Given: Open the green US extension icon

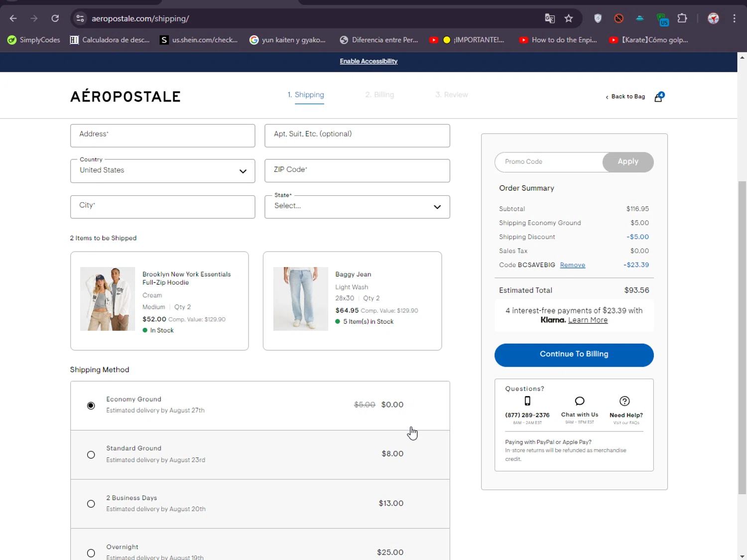Looking at the screenshot, I should point(662,19).
